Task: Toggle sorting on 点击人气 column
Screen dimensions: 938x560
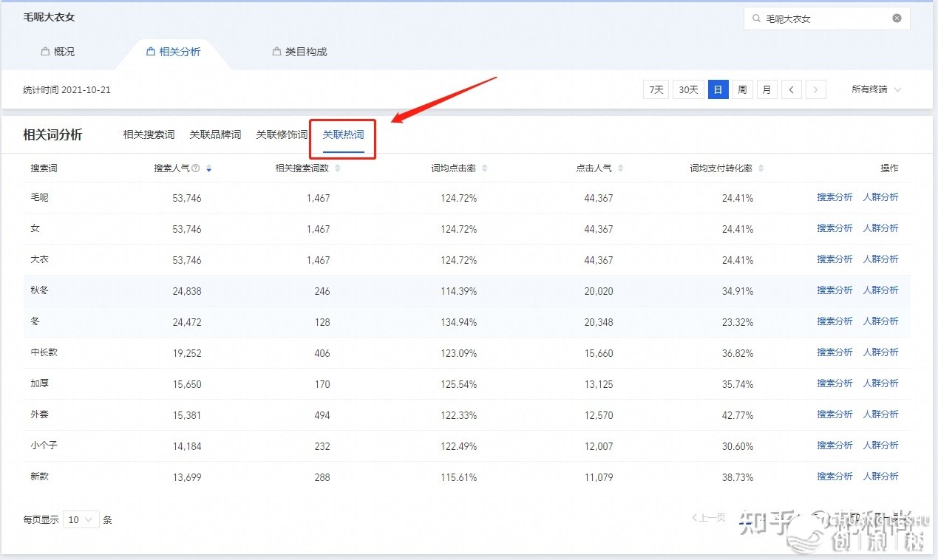Action: click(x=619, y=168)
